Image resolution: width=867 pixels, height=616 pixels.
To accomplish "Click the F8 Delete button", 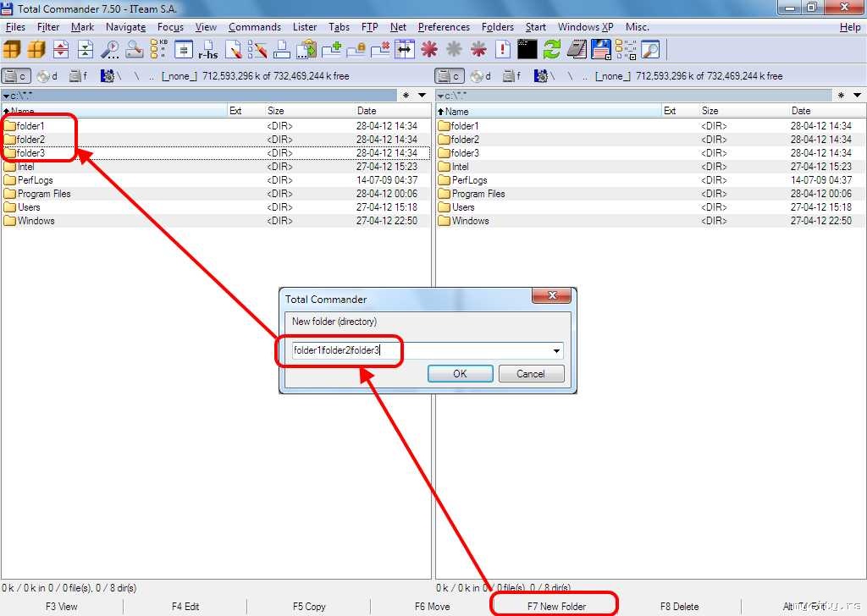I will [680, 607].
